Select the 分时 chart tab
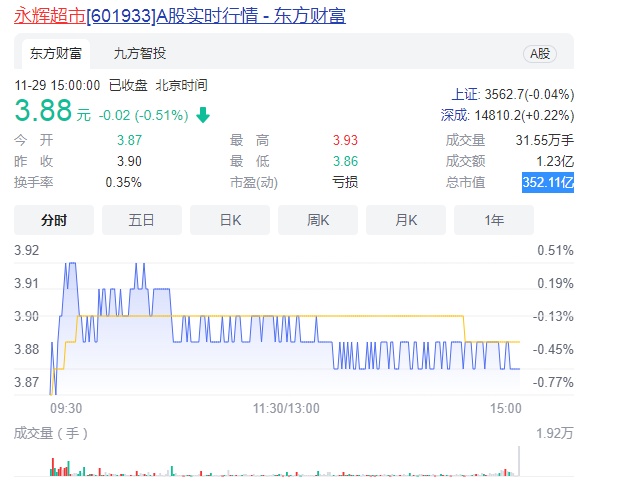This screenshot has width=619, height=483. click(x=54, y=220)
